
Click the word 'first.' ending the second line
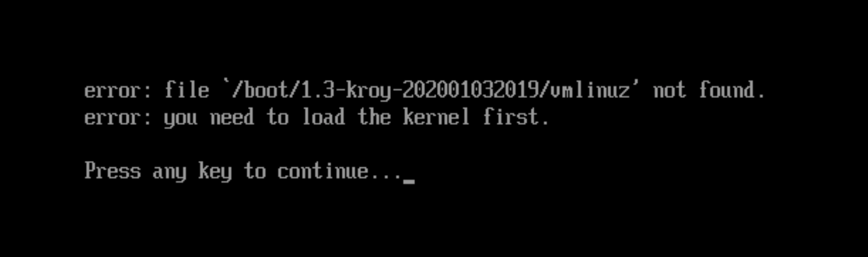click(x=516, y=117)
